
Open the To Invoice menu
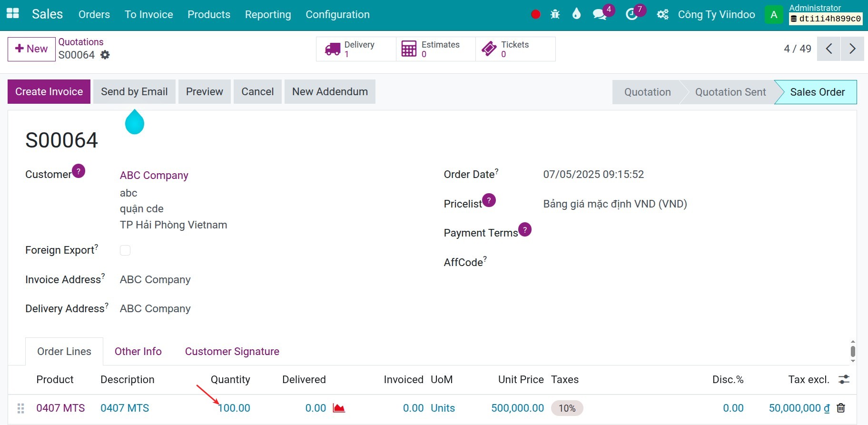(x=149, y=14)
